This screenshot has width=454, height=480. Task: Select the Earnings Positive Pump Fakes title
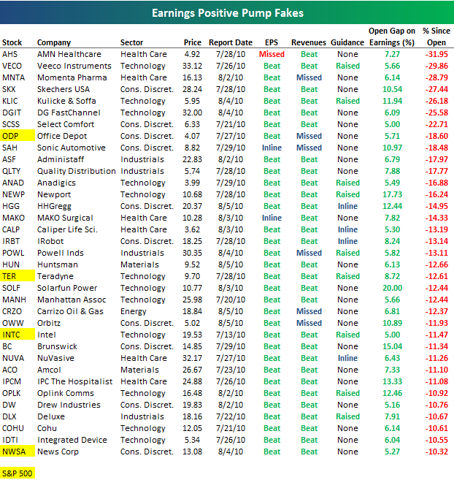click(x=228, y=13)
